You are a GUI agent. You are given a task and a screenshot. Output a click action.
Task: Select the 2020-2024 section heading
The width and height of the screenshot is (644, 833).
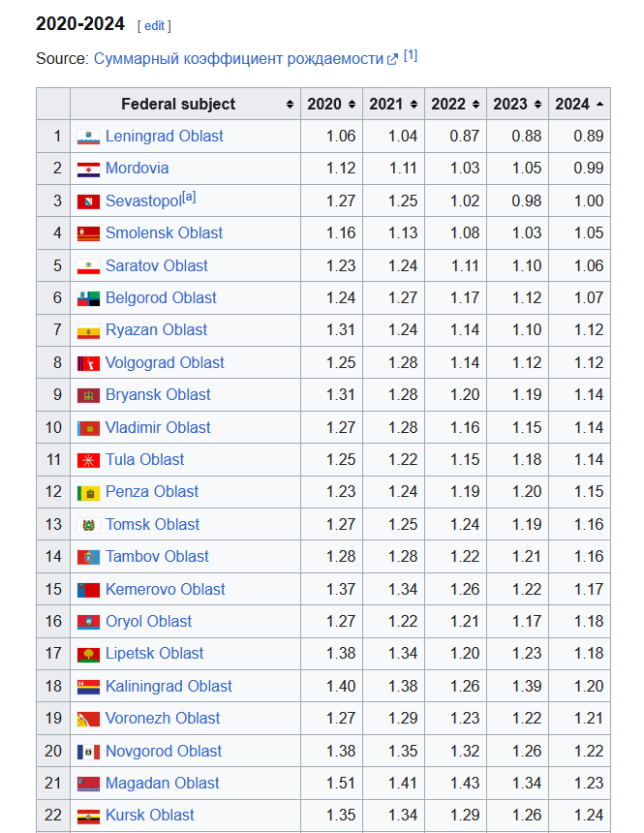80,24
